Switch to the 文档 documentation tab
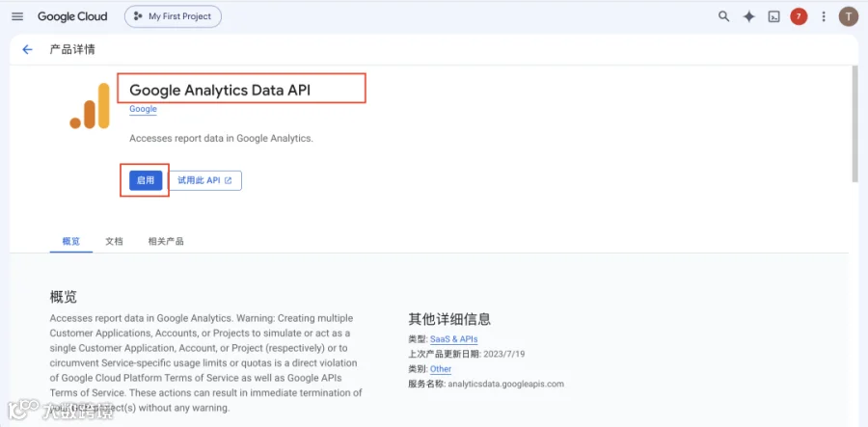Image resolution: width=868 pixels, height=427 pixels. (114, 241)
